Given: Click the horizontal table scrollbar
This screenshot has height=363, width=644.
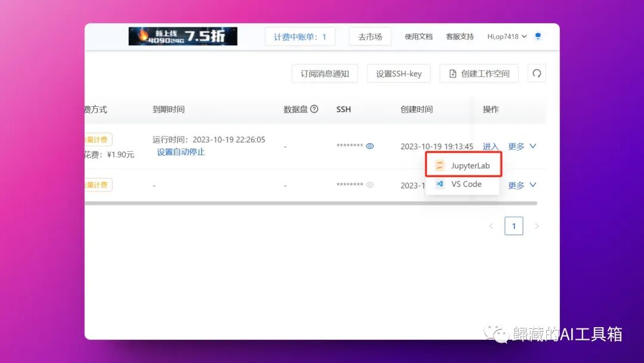Looking at the screenshot, I should point(311,203).
